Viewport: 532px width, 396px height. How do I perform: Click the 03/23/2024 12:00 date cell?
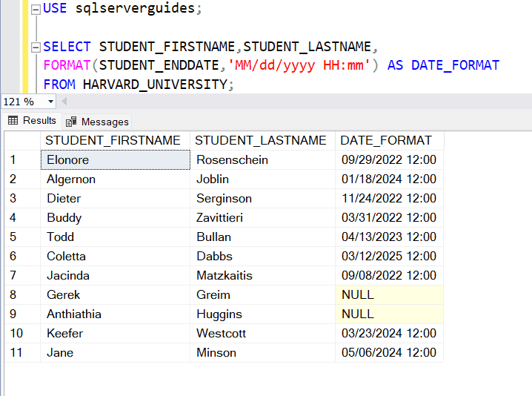pos(389,333)
